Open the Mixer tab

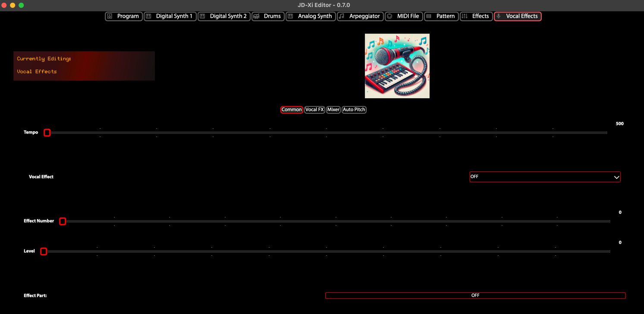pyautogui.click(x=333, y=110)
